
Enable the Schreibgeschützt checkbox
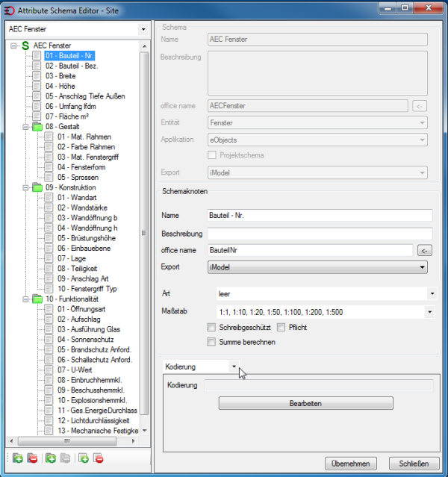pyautogui.click(x=211, y=327)
